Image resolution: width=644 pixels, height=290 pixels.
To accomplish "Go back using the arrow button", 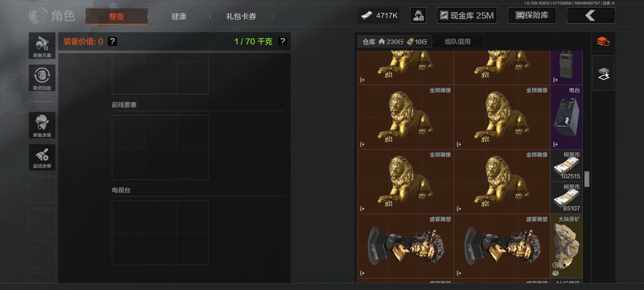I will (591, 15).
